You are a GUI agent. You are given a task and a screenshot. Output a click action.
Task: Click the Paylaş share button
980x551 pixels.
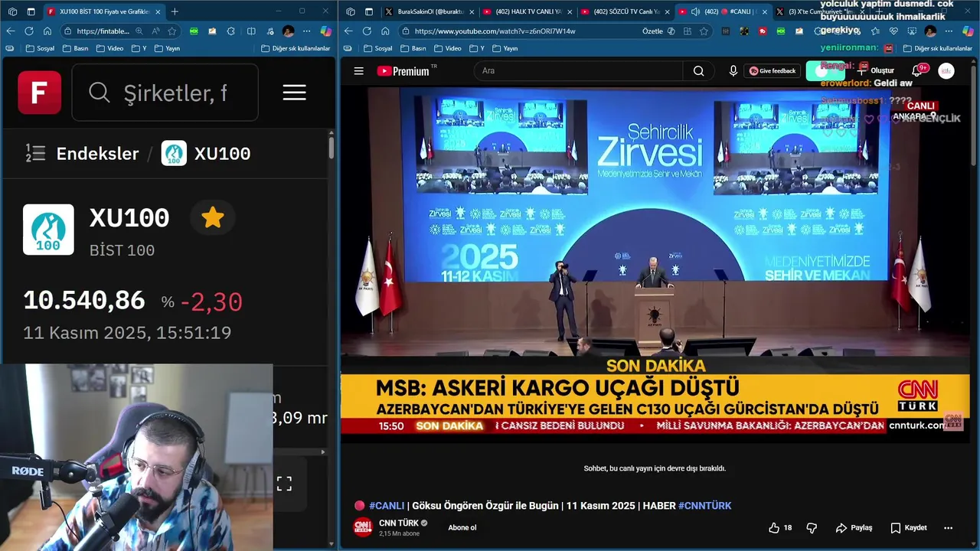854,527
